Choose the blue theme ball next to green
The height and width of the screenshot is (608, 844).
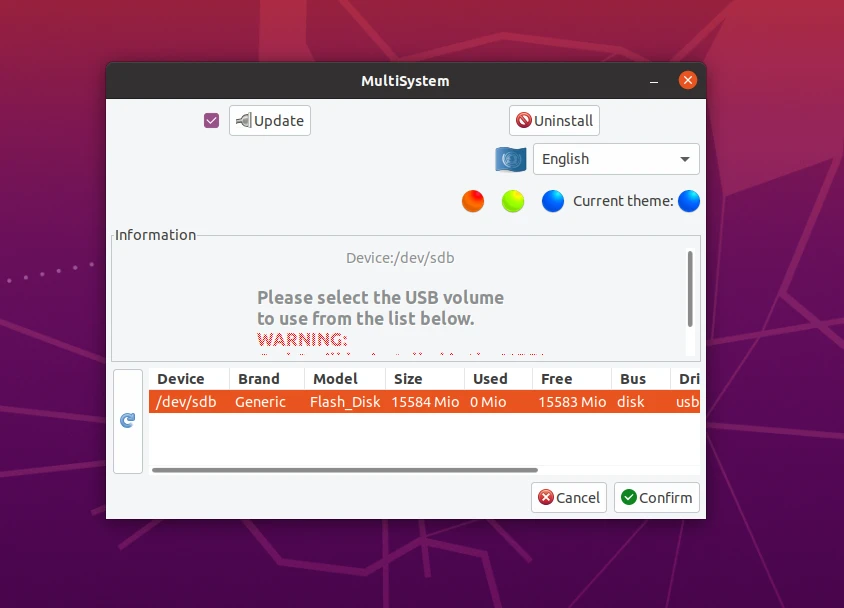pos(552,201)
